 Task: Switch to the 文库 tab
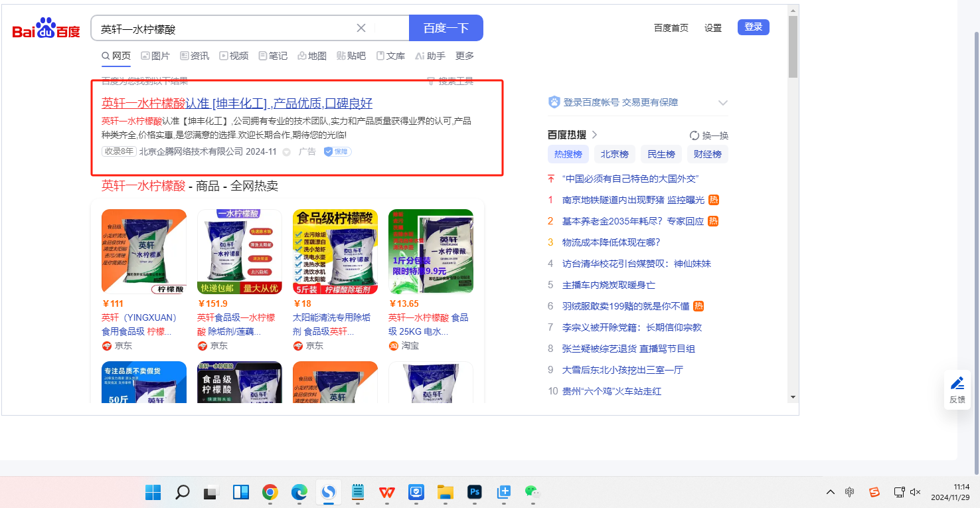(390, 56)
